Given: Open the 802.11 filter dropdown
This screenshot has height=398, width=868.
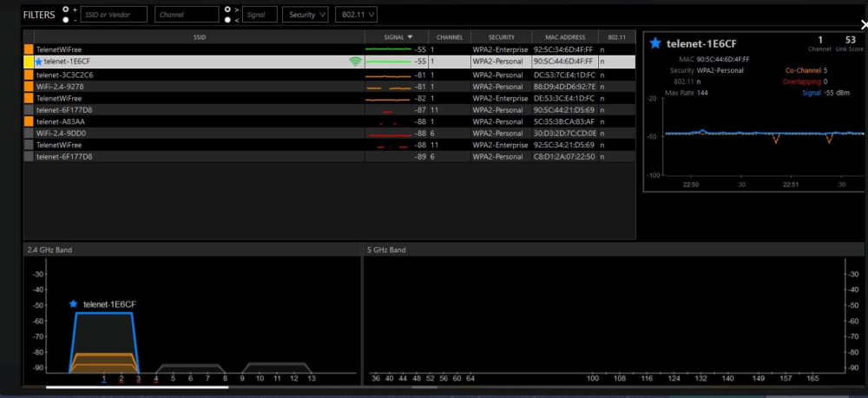Looking at the screenshot, I should 356,15.
